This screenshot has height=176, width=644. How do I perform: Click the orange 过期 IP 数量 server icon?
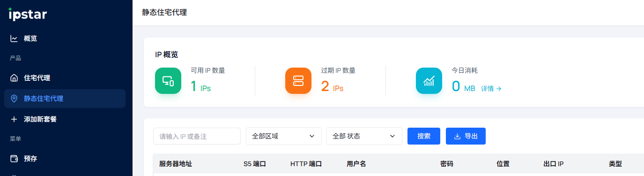(x=298, y=81)
